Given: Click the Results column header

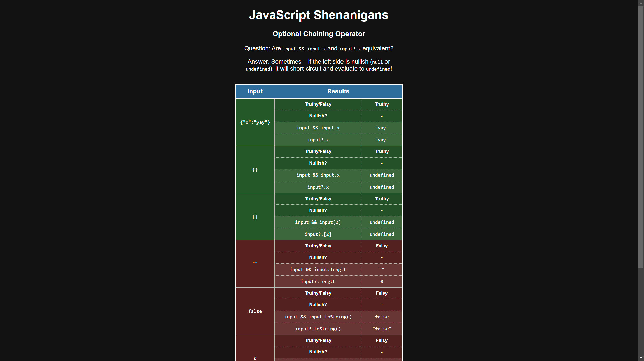Looking at the screenshot, I should 338,91.
